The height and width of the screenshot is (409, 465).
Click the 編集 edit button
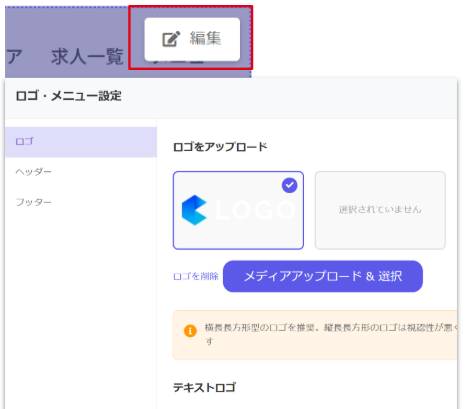pos(192,39)
